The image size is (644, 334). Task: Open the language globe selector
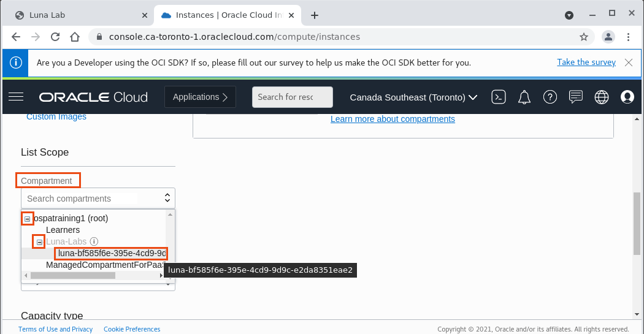point(602,97)
